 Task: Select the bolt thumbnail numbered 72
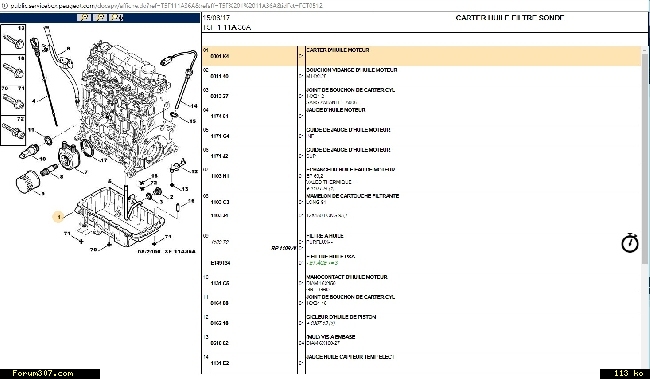(13, 130)
